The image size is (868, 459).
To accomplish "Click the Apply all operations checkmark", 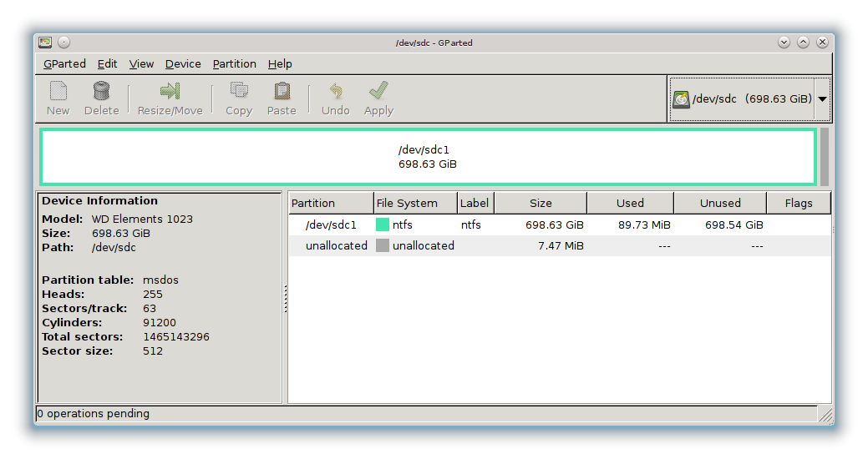I will click(378, 90).
